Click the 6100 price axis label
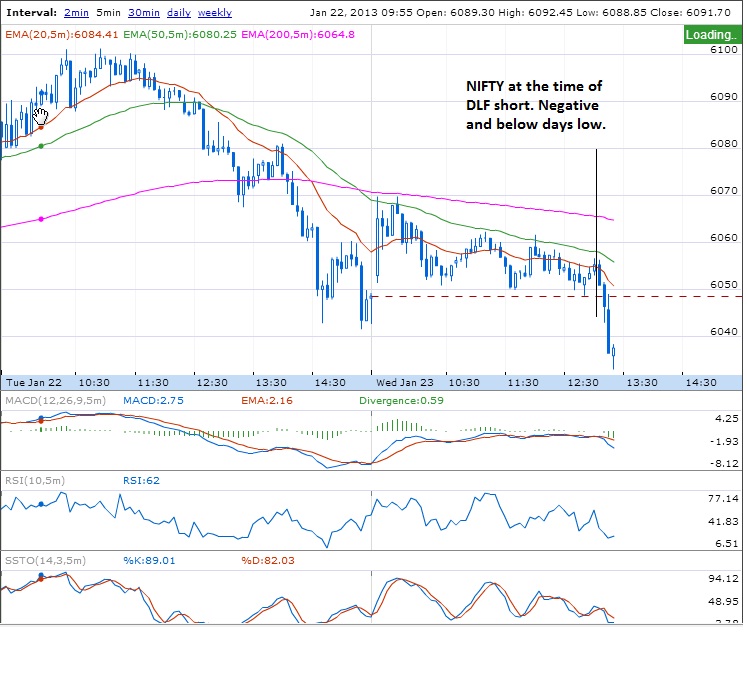The width and height of the screenshot is (747, 678). [x=724, y=50]
